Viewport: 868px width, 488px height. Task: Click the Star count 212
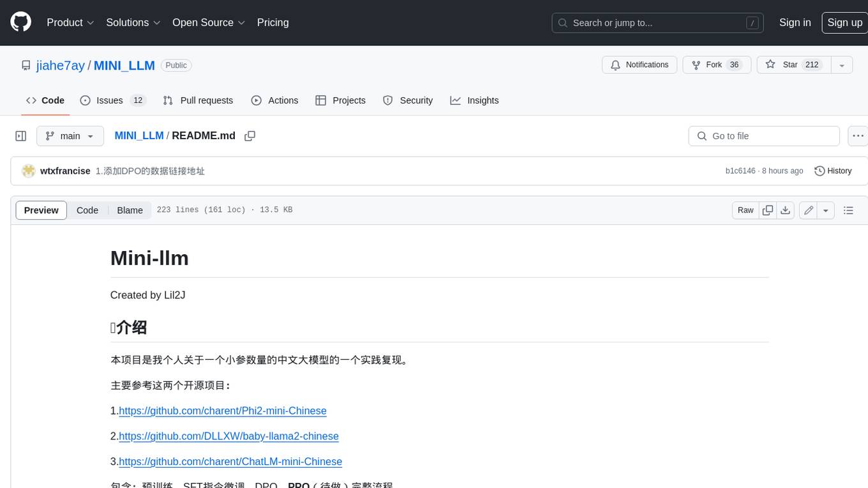pyautogui.click(x=812, y=65)
